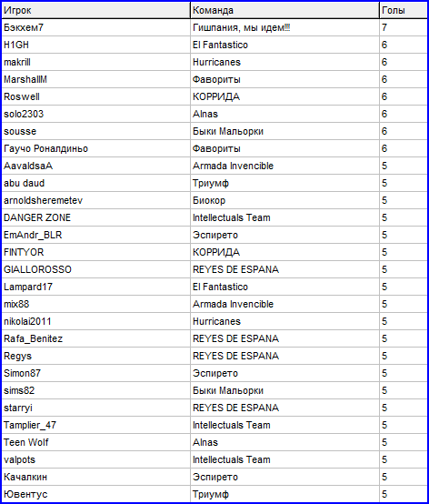
Task: Click the arnoldsheremetev player cell
Action: coord(96,200)
